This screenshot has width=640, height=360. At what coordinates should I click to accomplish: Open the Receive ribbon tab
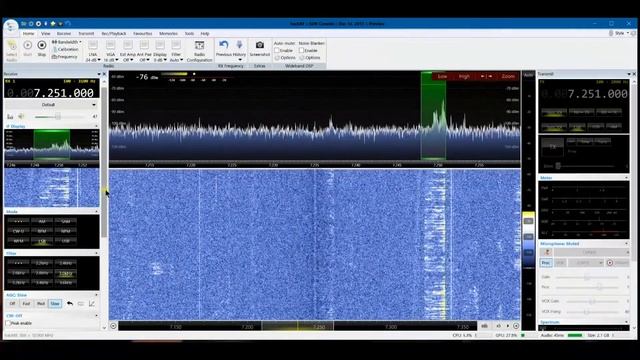[x=64, y=33]
